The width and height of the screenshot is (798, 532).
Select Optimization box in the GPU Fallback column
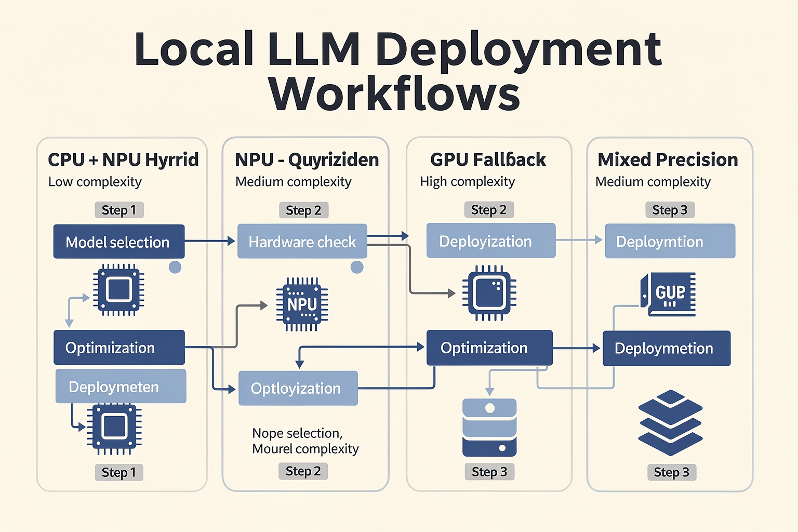click(x=489, y=348)
